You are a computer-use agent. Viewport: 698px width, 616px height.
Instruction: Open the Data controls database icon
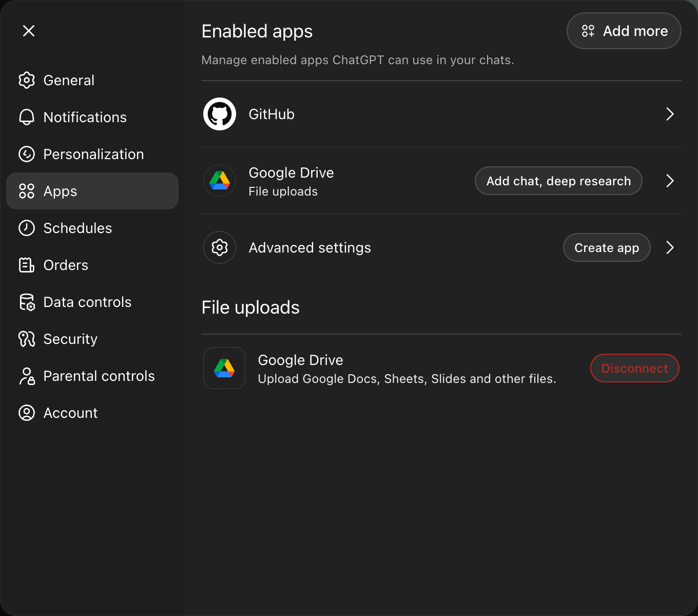(x=26, y=302)
